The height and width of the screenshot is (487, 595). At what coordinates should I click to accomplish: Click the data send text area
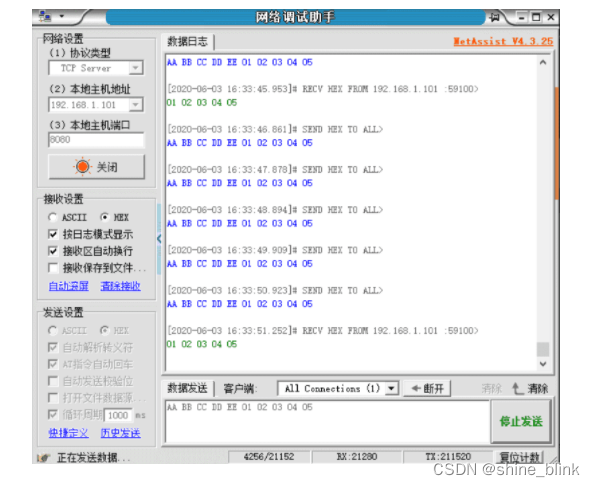(327, 421)
